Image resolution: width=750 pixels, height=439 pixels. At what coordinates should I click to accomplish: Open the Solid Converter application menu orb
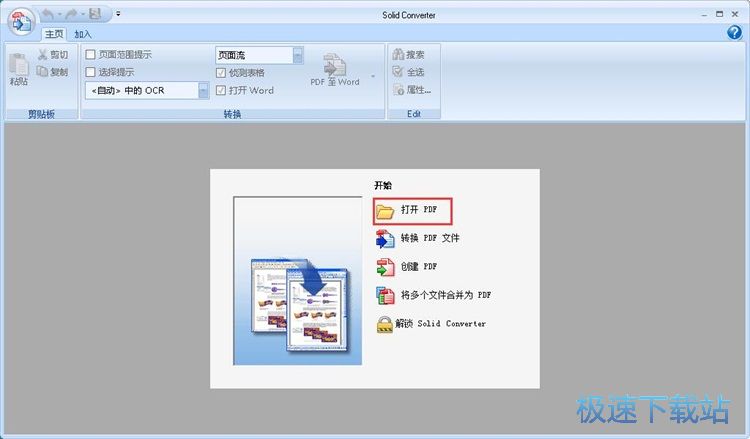[x=21, y=22]
